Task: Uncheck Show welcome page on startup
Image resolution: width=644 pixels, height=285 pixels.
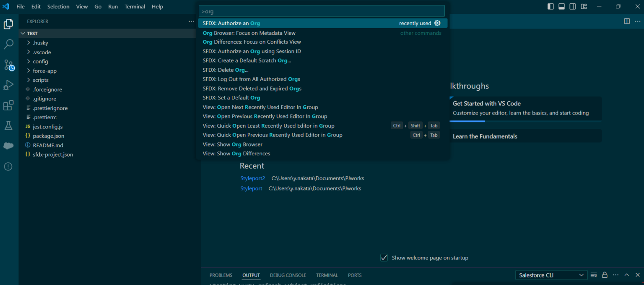Action: 384,257
